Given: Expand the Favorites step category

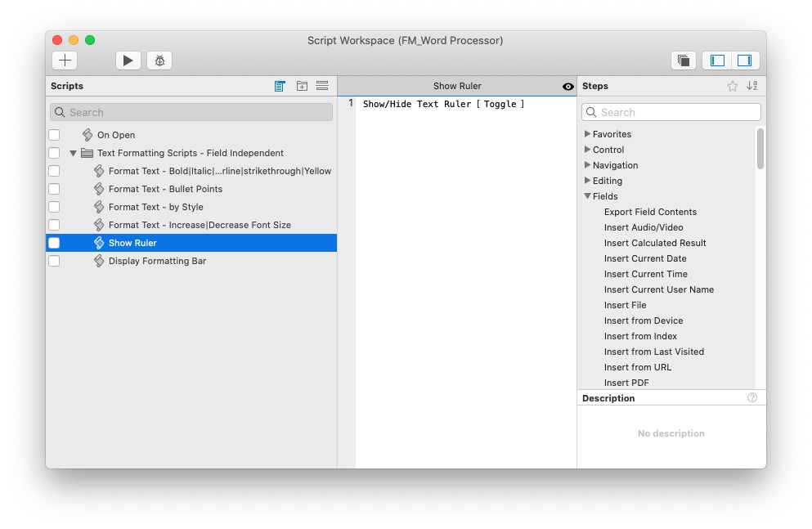Looking at the screenshot, I should point(587,134).
